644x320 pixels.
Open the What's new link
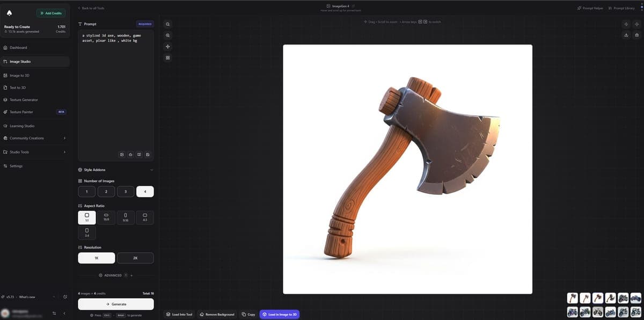(27, 297)
